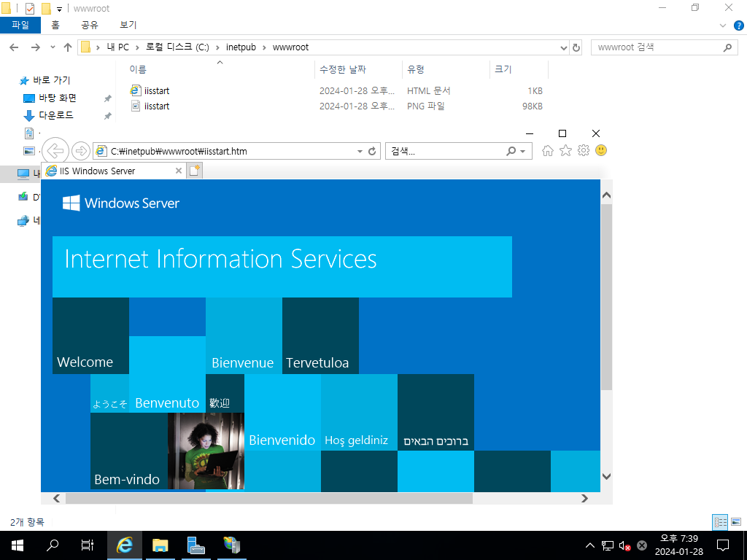Viewport: 747px width, 560px height.
Task: Switch to large icons view in status bar
Action: 737,522
